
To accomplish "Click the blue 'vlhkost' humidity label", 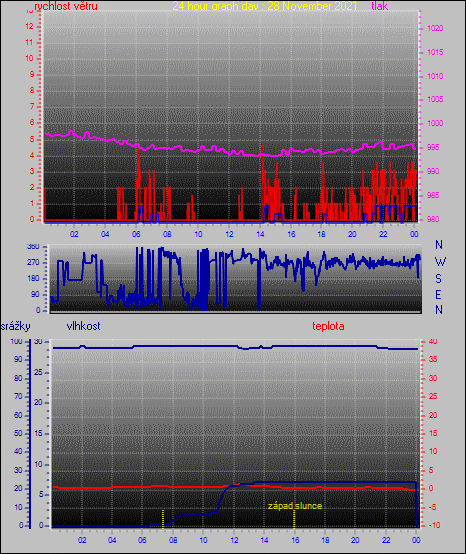I will click(83, 326).
